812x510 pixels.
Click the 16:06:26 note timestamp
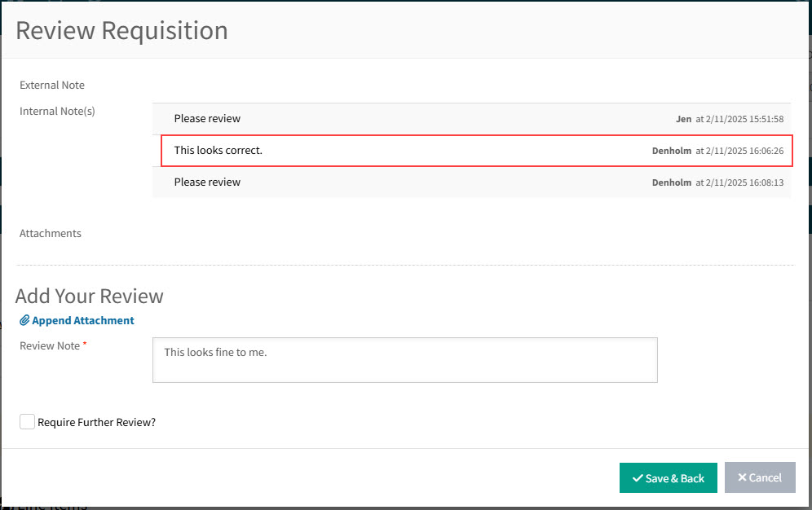pyautogui.click(x=739, y=151)
